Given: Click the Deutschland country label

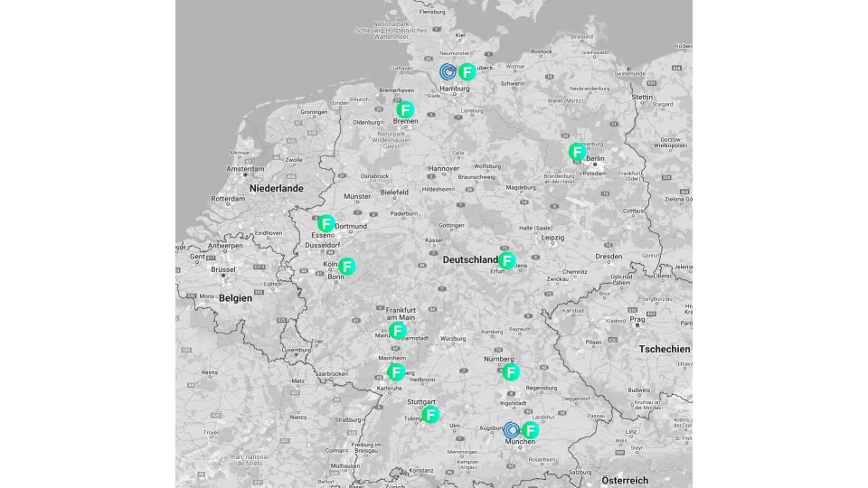Looking at the screenshot, I should (470, 260).
